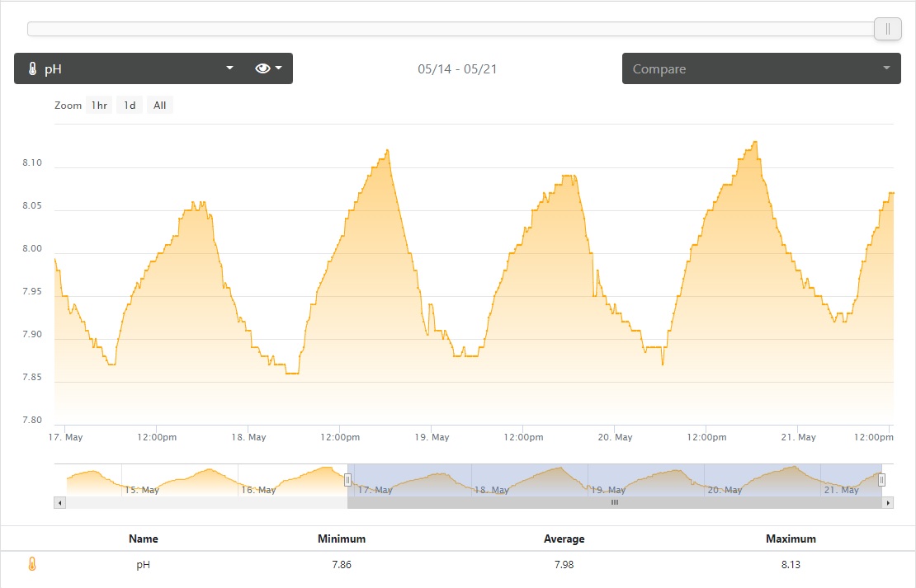Set zoom to 1hr

point(99,106)
